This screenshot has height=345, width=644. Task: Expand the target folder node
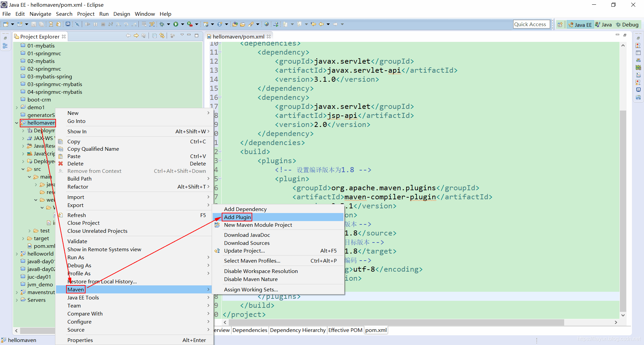click(x=23, y=238)
